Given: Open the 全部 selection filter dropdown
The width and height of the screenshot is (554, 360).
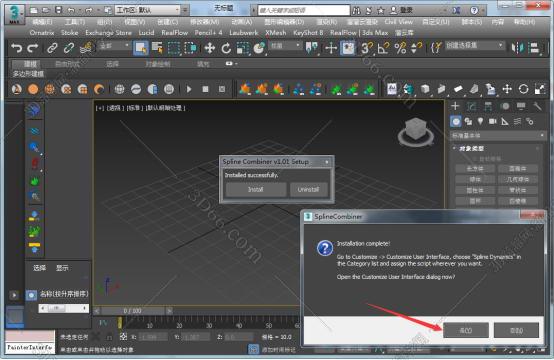Looking at the screenshot, I should point(115,46).
